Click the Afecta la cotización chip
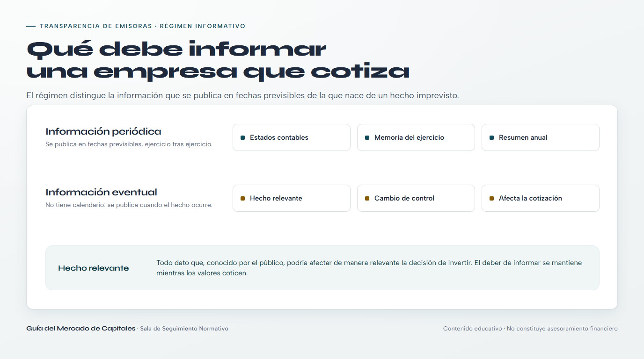644x359 pixels. (x=540, y=198)
